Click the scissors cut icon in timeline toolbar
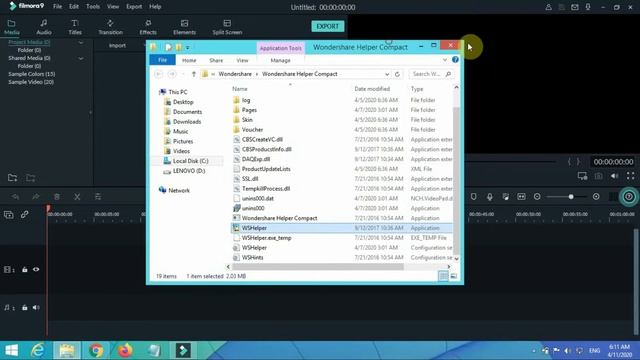This screenshot has width=640, height=360. click(77, 197)
